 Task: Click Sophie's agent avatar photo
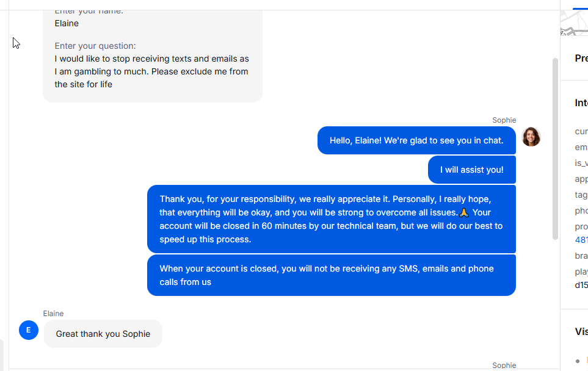click(531, 137)
